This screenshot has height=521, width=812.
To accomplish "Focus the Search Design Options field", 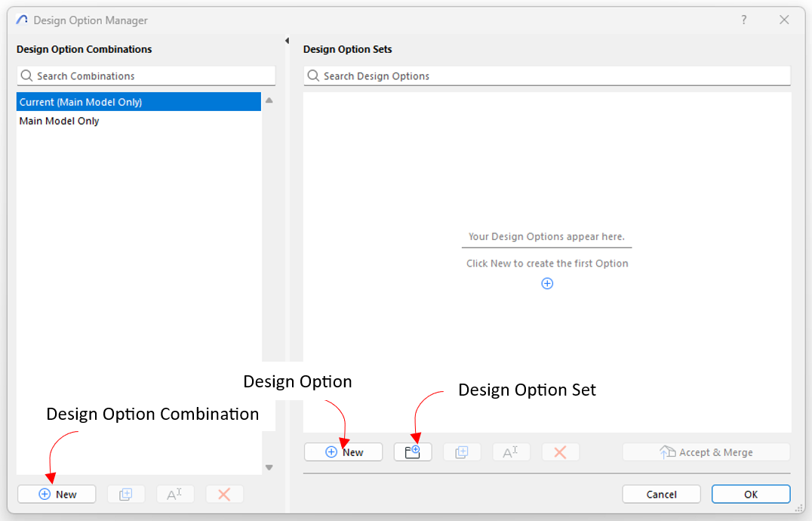I will coord(547,76).
